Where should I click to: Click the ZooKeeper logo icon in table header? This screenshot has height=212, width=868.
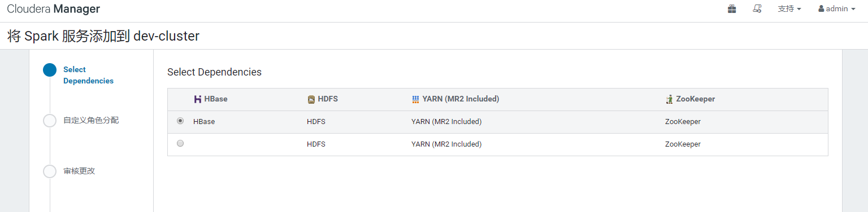[x=670, y=99]
